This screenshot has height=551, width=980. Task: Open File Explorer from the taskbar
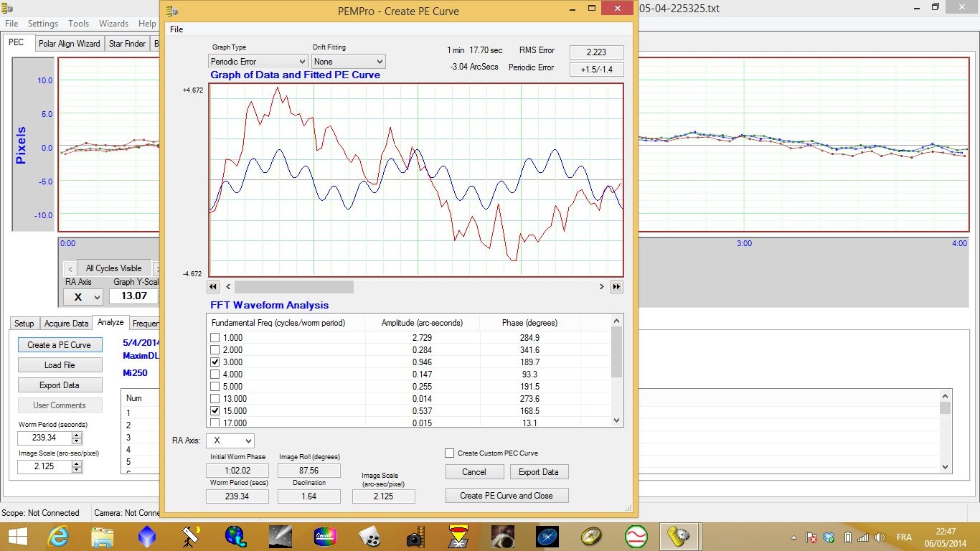pos(103,537)
